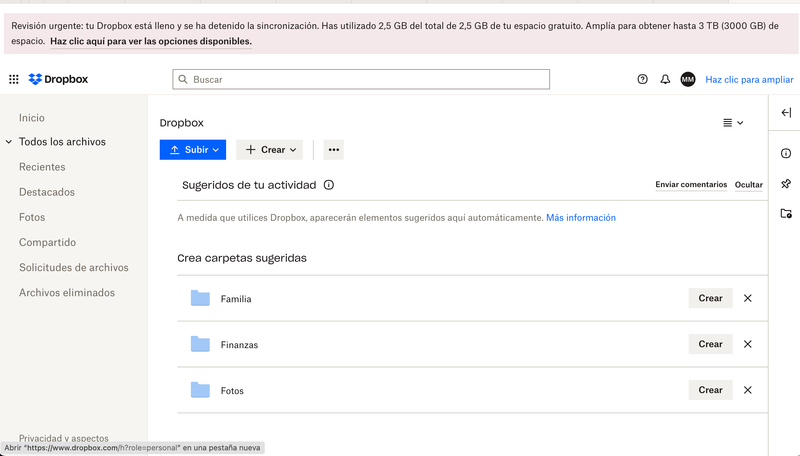Create the suggested Fotos folder
Viewport: 800px width, 456px height.
[710, 390]
